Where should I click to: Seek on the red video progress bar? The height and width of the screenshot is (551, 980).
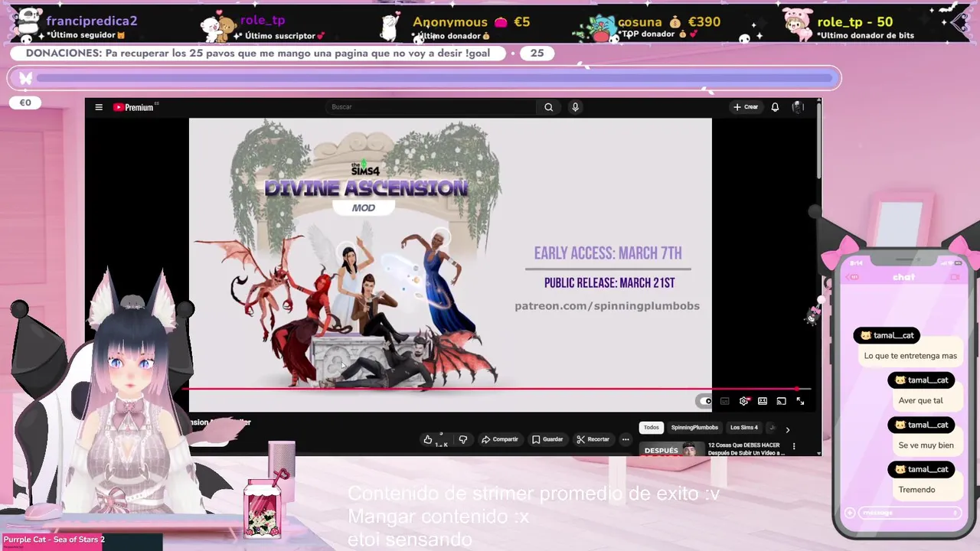498,389
